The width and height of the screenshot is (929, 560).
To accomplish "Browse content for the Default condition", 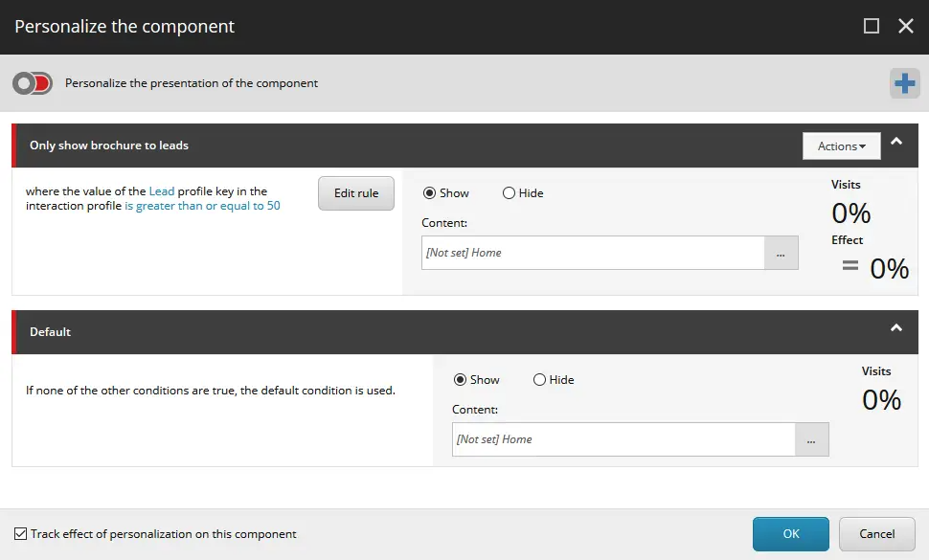I will click(811, 439).
